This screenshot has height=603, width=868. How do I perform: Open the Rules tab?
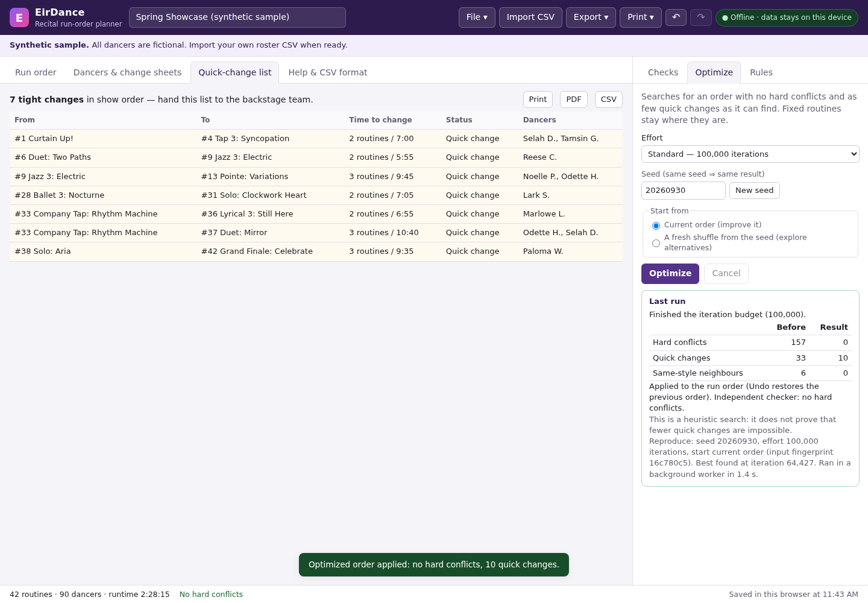[761, 72]
